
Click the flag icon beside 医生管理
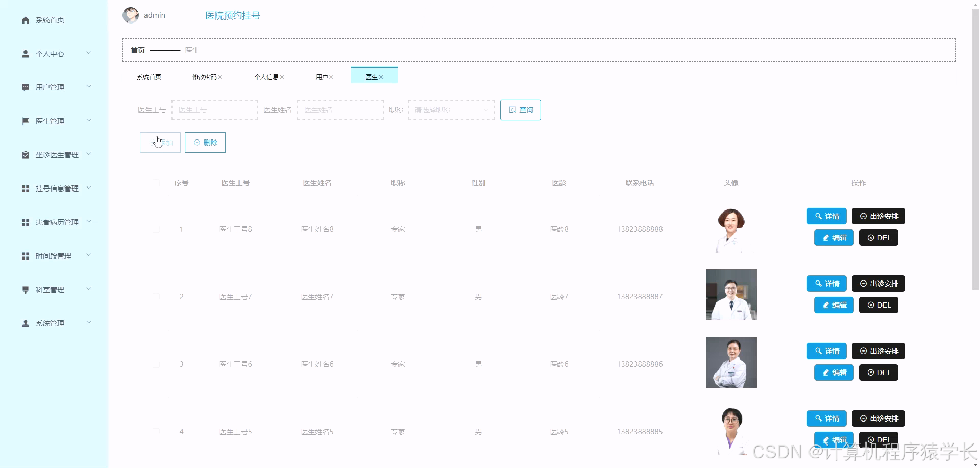point(26,121)
